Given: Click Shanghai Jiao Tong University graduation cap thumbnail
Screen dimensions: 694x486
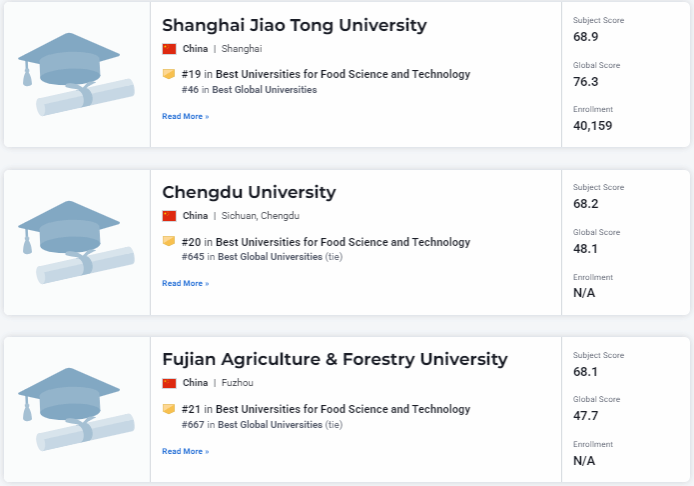Looking at the screenshot, I should tap(77, 75).
